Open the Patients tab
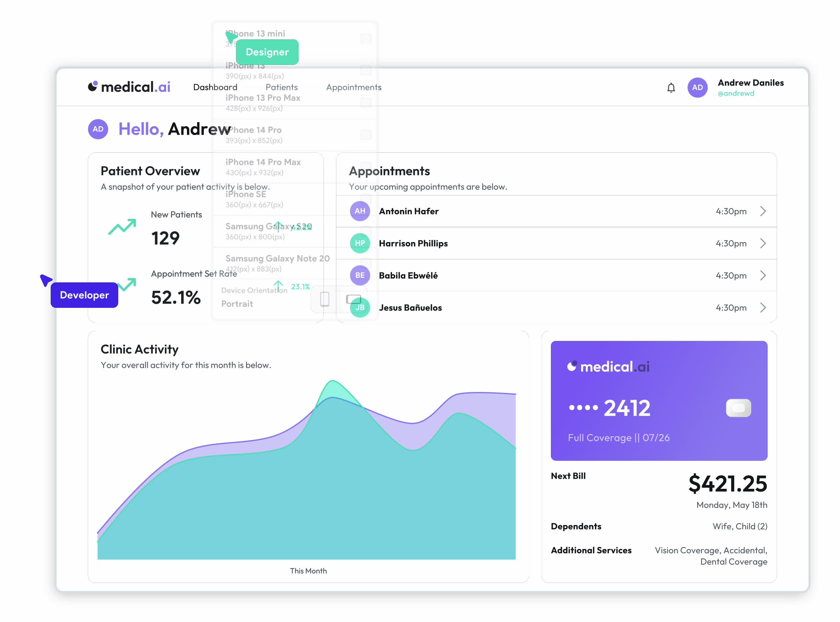This screenshot has height=622, width=840. click(282, 88)
